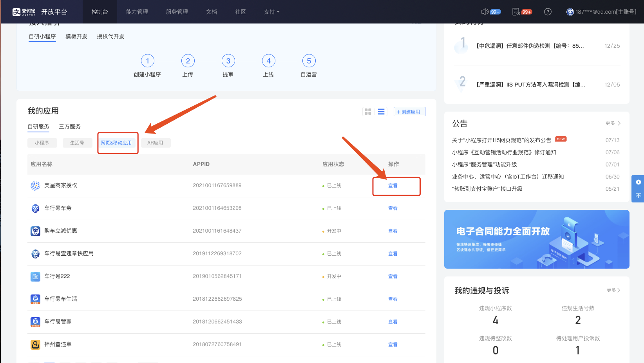Click the Alipay open platform logo
Viewport: 644px width, 363px height.
(x=40, y=12)
